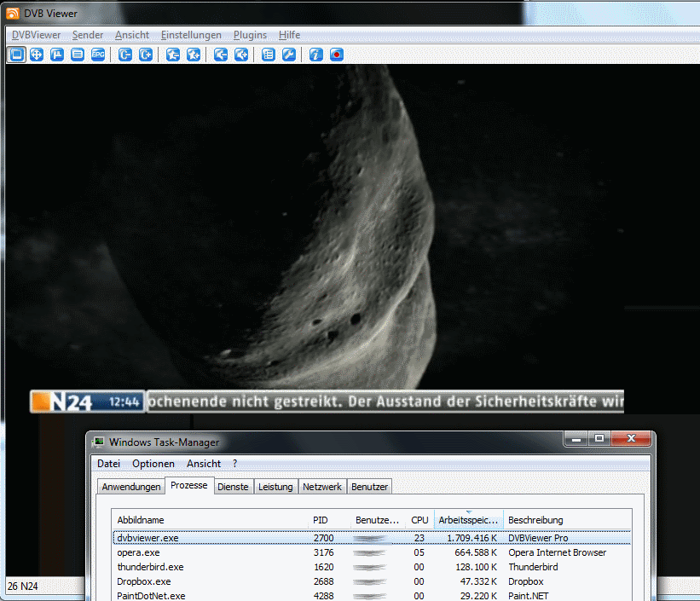Open the Netzwerk tab in Task-Manager
Screen dimensions: 700x601
(x=322, y=487)
